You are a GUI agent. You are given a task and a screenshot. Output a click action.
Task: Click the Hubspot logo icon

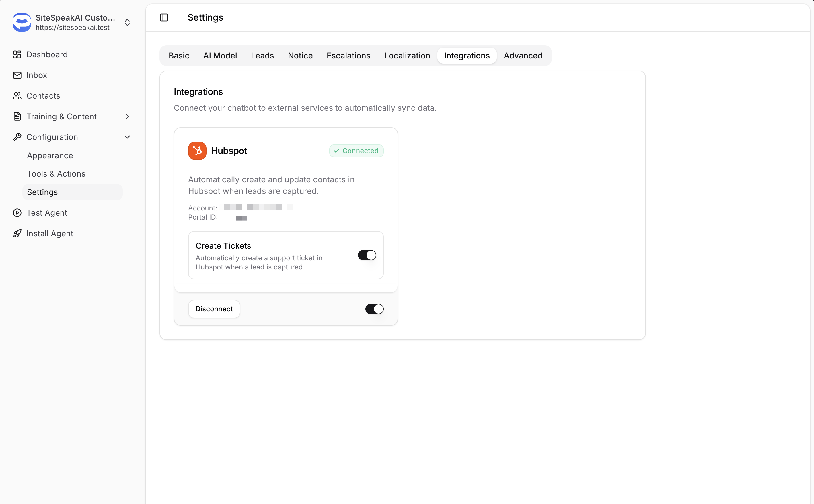tap(197, 151)
